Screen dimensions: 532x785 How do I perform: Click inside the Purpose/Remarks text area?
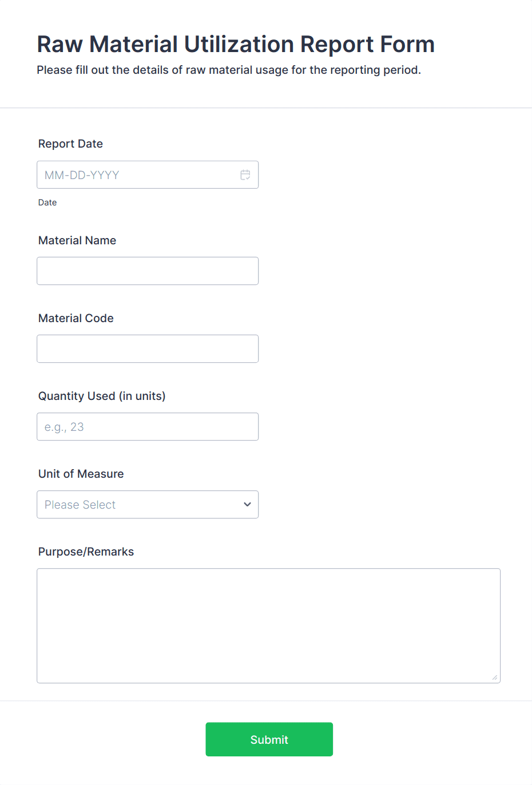pos(268,625)
